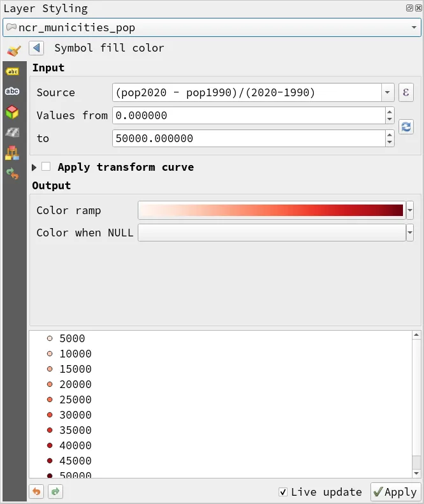Select the 25000 legend entry
This screenshot has height=504, width=424.
(x=75, y=400)
